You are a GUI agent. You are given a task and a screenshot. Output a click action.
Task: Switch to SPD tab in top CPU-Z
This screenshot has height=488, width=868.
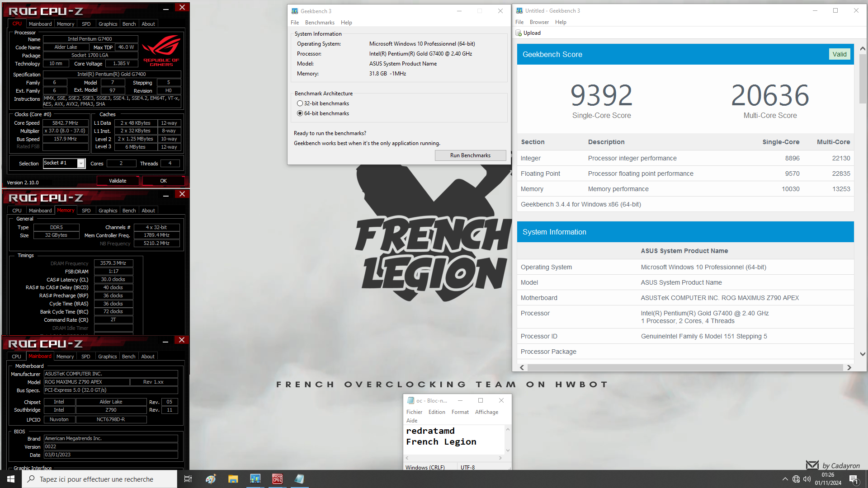point(86,24)
